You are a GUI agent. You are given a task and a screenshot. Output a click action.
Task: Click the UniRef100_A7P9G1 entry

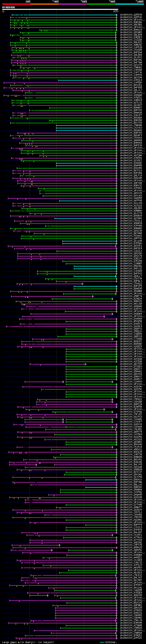click(131, 188)
